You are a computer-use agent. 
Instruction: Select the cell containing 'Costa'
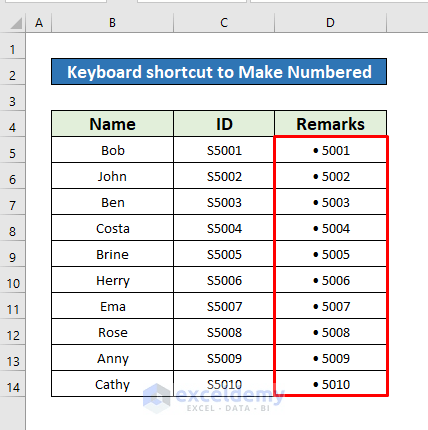[113, 228]
